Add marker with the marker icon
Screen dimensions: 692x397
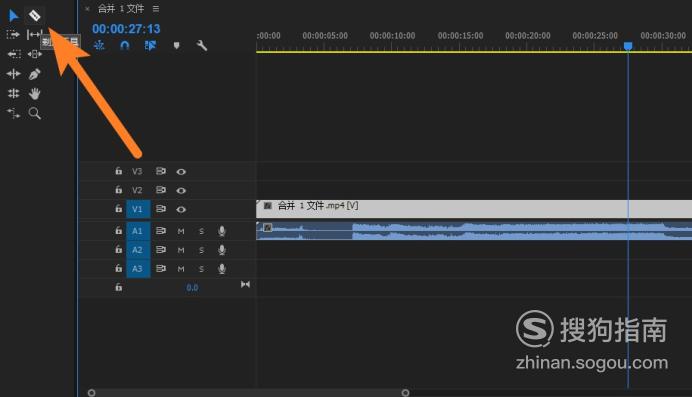pyautogui.click(x=177, y=45)
